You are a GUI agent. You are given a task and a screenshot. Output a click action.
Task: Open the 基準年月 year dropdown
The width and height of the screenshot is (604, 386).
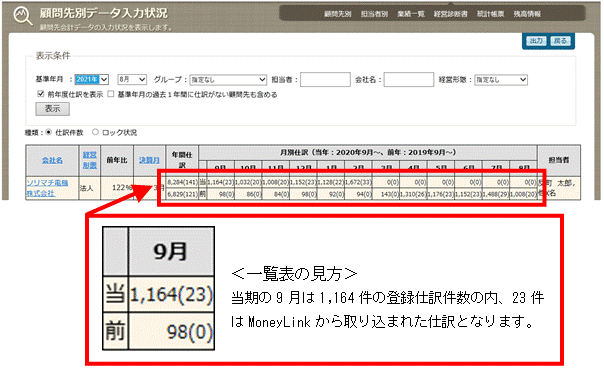tap(92, 79)
